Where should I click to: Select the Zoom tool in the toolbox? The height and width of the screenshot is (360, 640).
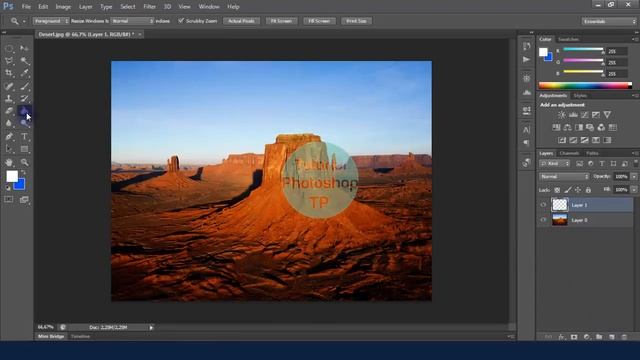pyautogui.click(x=24, y=162)
